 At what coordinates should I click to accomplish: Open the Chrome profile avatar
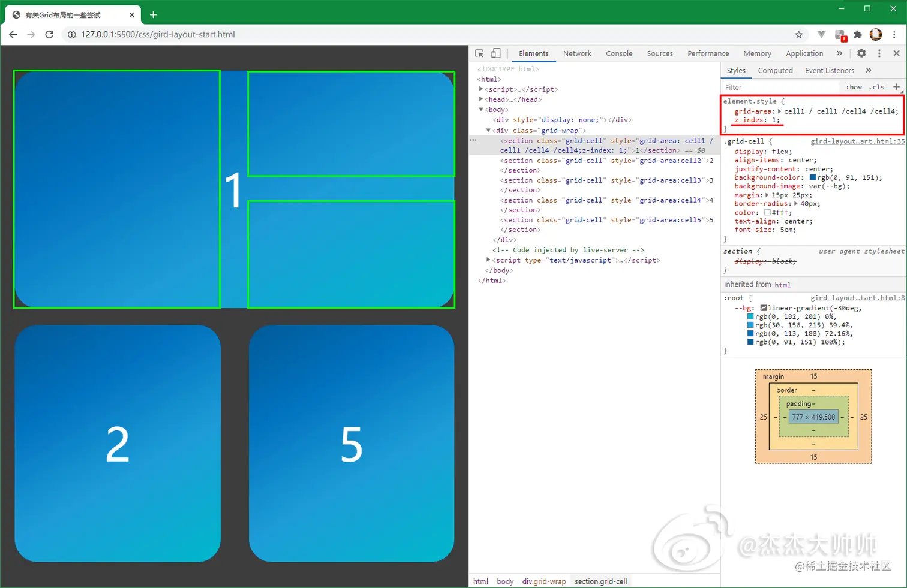pyautogui.click(x=876, y=34)
